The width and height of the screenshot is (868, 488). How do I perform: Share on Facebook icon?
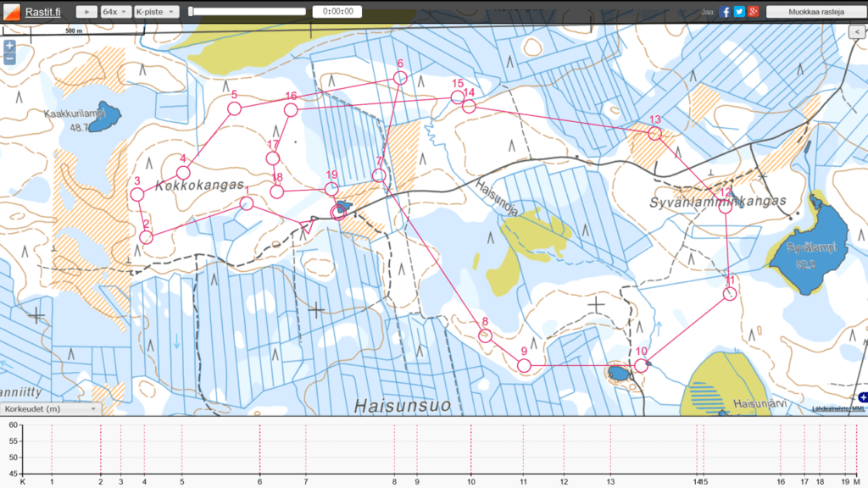(x=725, y=12)
